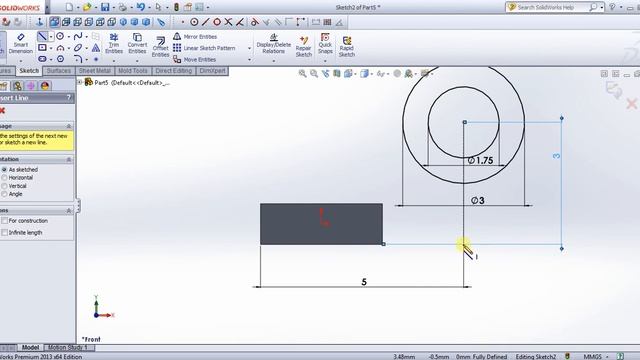Click Move Entities button
This screenshot has width=640, height=360.
tap(194, 59)
